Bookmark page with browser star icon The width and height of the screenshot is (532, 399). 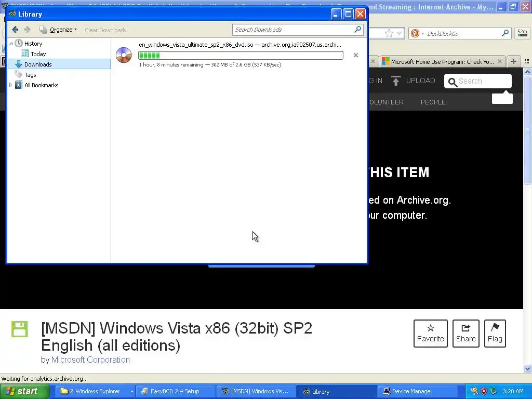(x=389, y=33)
